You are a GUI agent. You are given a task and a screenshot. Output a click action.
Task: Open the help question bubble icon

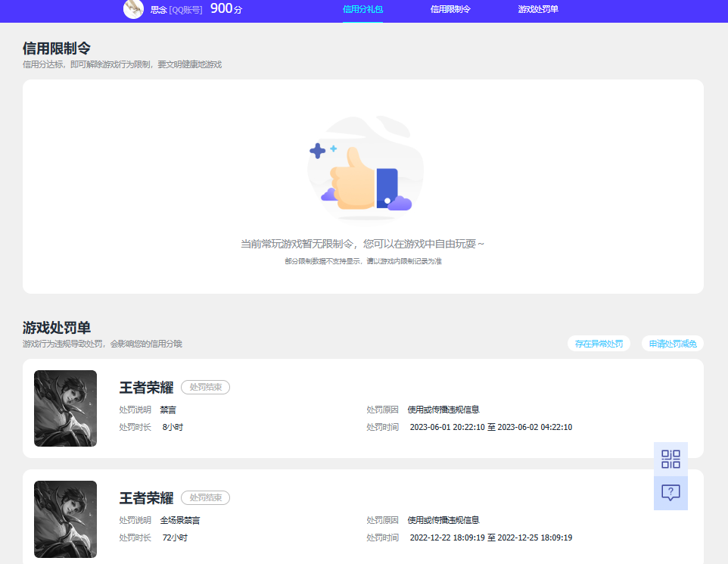pos(670,493)
